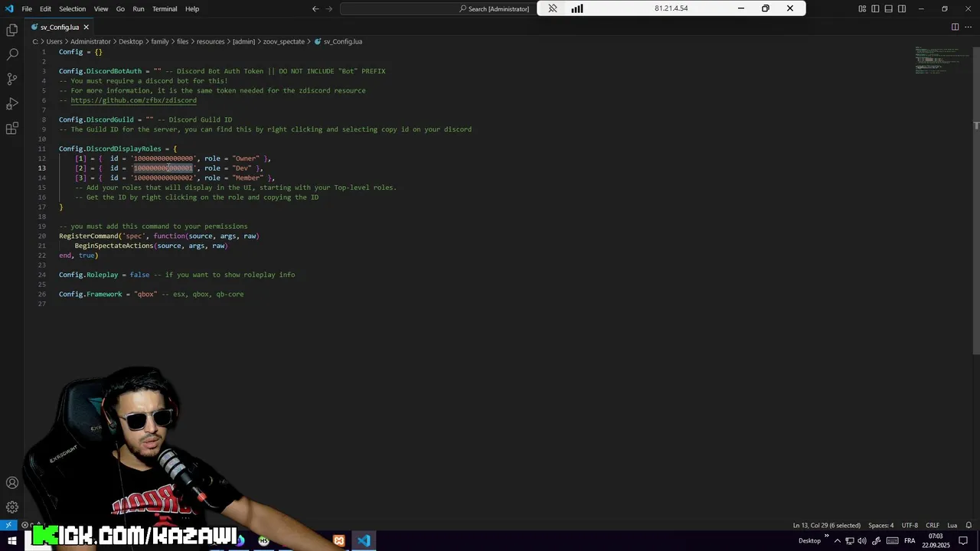Open the Terminal menu
Screen dimensions: 980x551
[x=165, y=8]
